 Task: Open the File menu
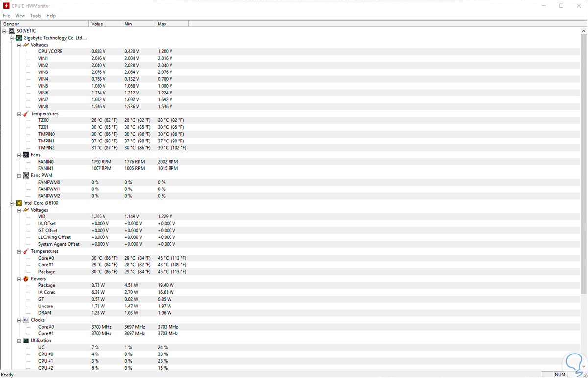click(x=6, y=16)
